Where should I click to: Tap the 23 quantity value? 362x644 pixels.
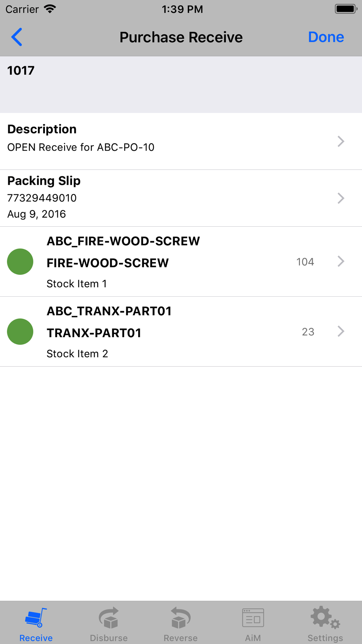click(x=308, y=332)
